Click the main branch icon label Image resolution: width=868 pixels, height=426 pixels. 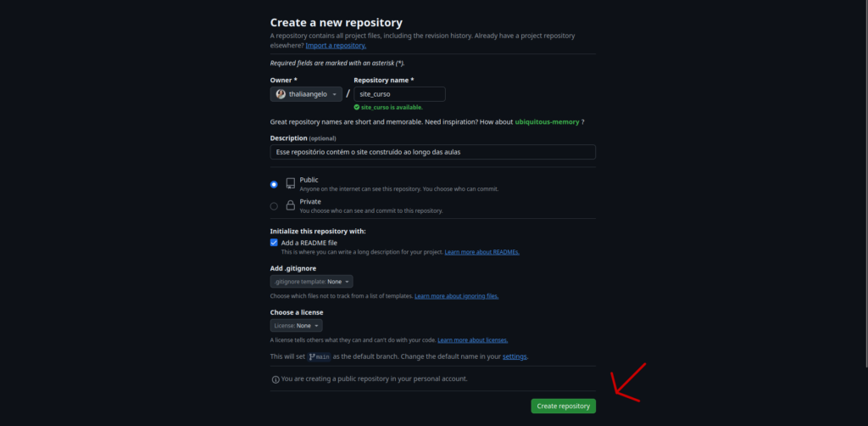pos(320,356)
